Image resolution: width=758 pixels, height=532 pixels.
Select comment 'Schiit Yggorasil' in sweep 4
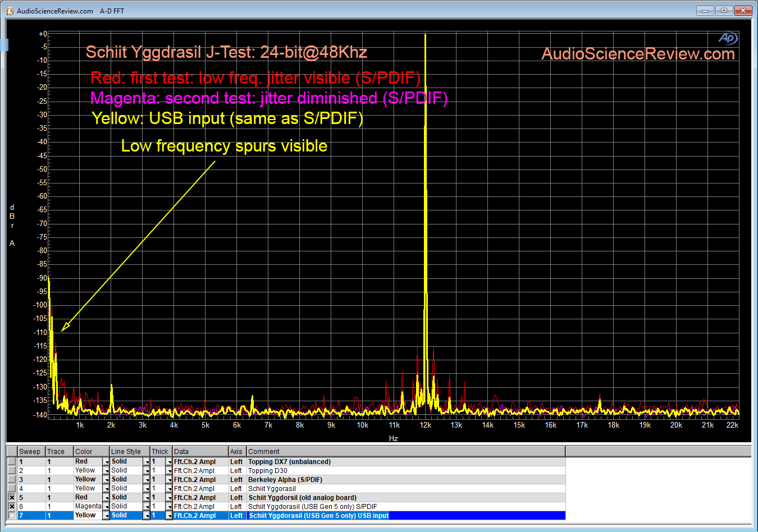(x=272, y=489)
